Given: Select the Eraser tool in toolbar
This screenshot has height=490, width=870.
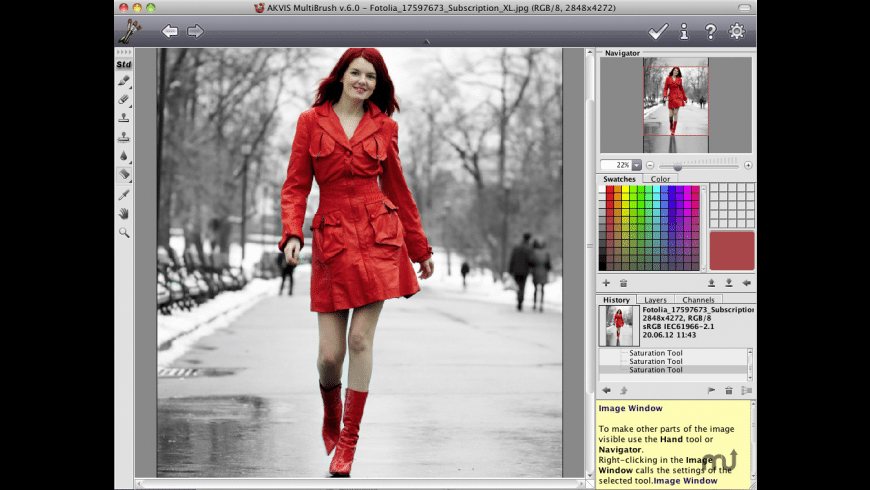Looking at the screenshot, I should click(124, 99).
